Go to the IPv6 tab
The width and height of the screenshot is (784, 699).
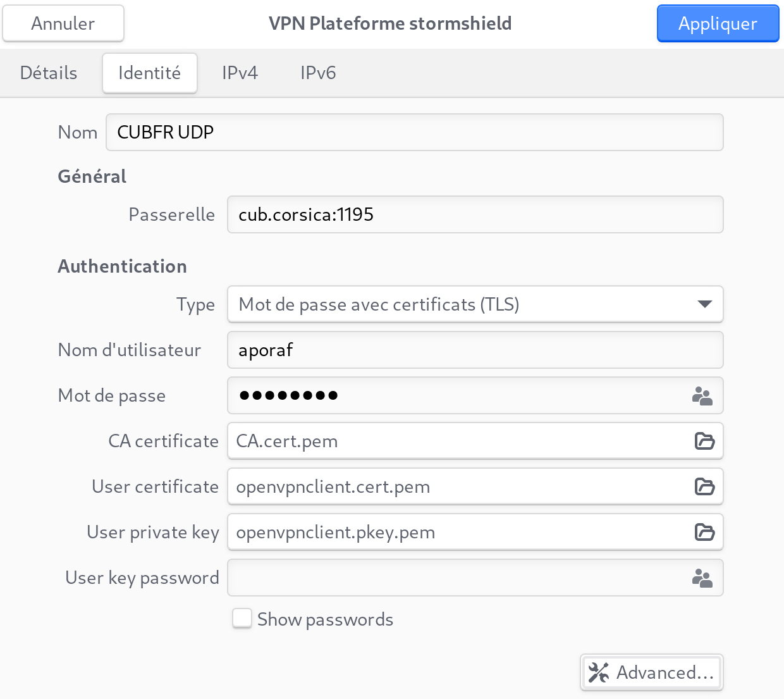tap(318, 73)
